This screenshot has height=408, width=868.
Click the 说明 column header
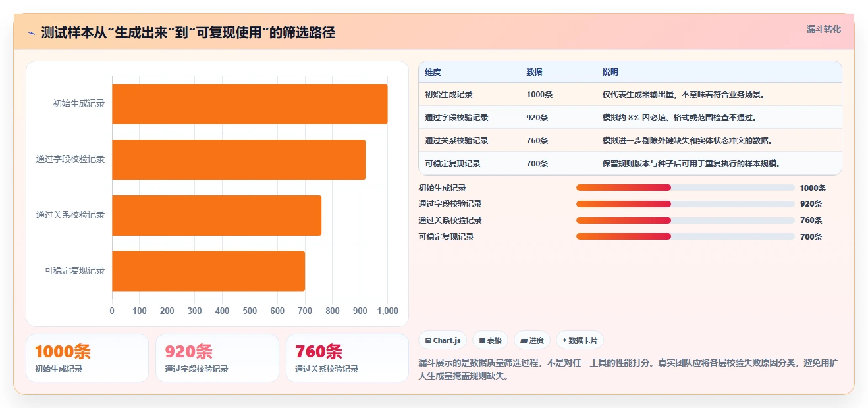[610, 72]
